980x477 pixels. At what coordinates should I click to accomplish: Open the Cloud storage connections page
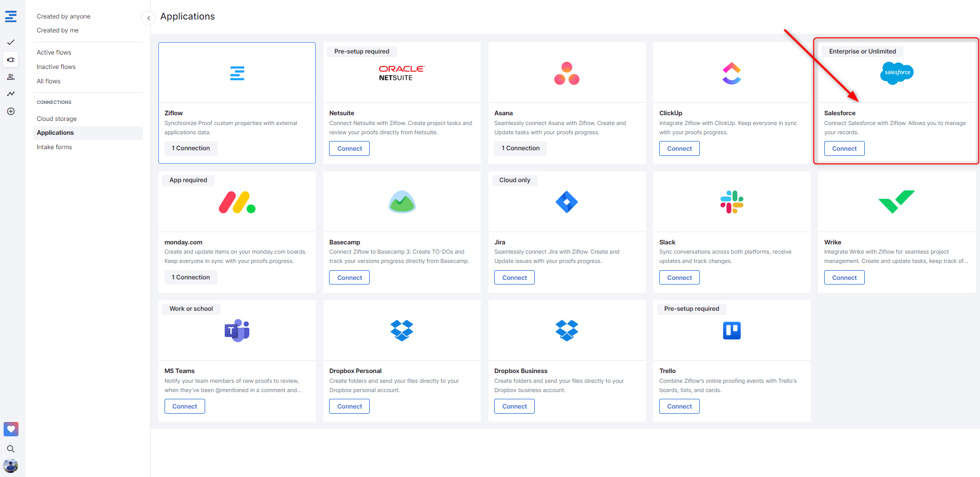tap(57, 119)
